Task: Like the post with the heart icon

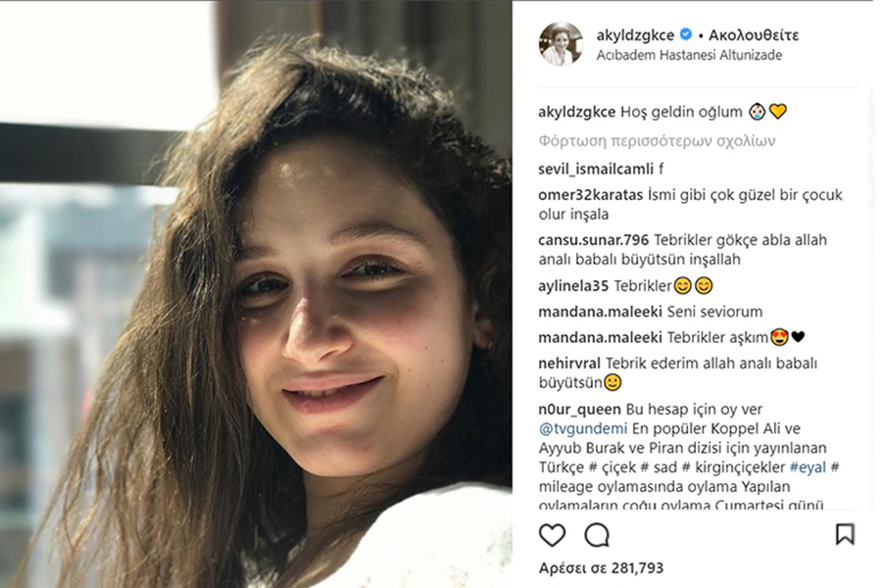Action: 552,534
